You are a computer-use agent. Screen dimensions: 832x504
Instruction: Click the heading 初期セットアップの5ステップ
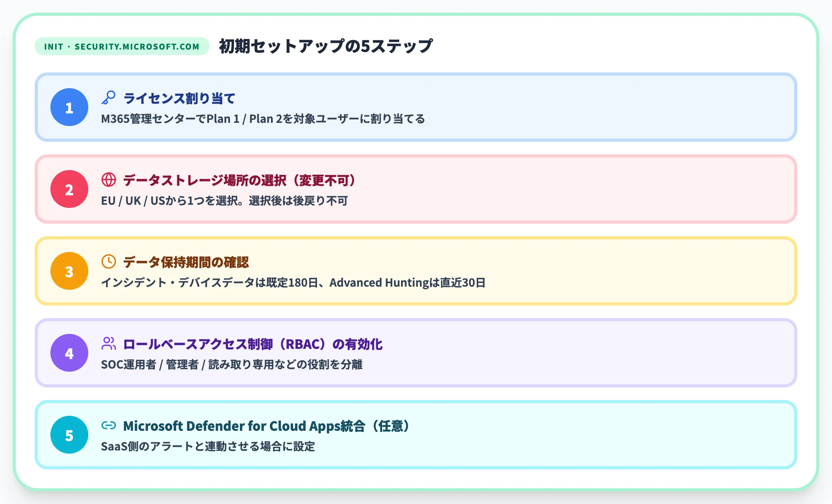click(x=326, y=46)
